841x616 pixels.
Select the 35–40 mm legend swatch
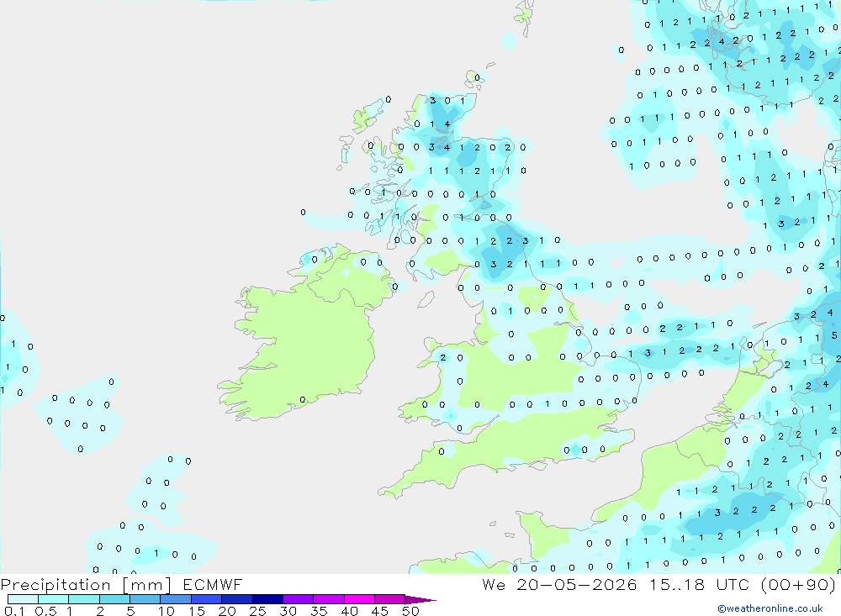tap(328, 599)
